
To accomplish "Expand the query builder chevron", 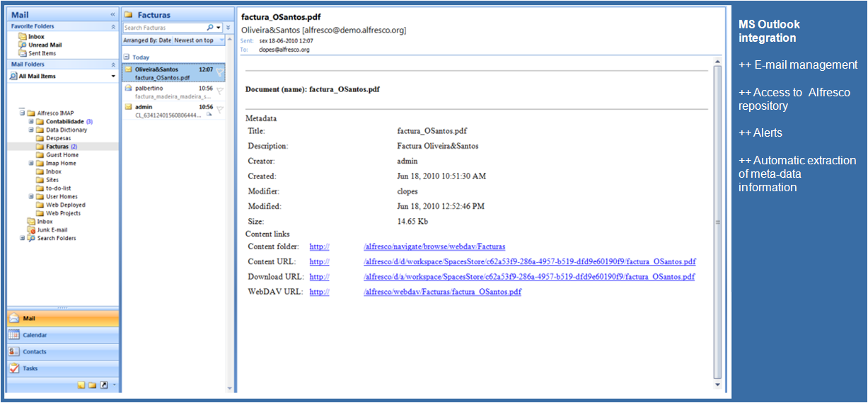I will click(228, 28).
